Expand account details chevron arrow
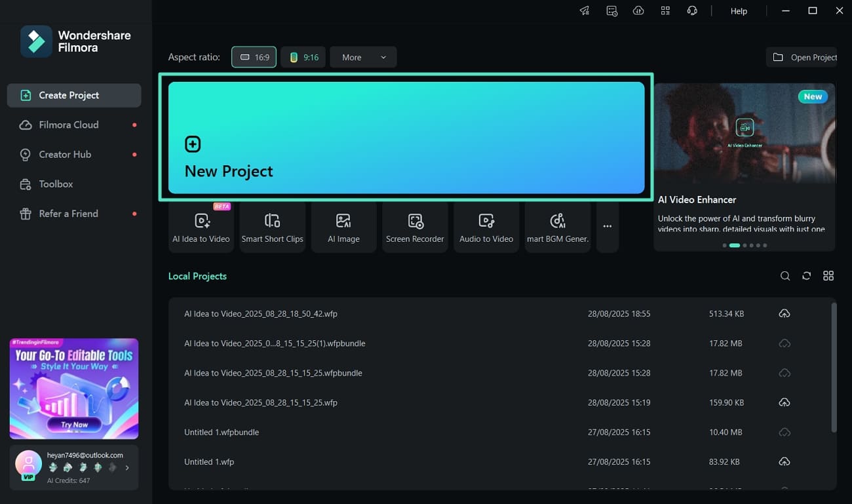The width and height of the screenshot is (852, 504). click(127, 467)
